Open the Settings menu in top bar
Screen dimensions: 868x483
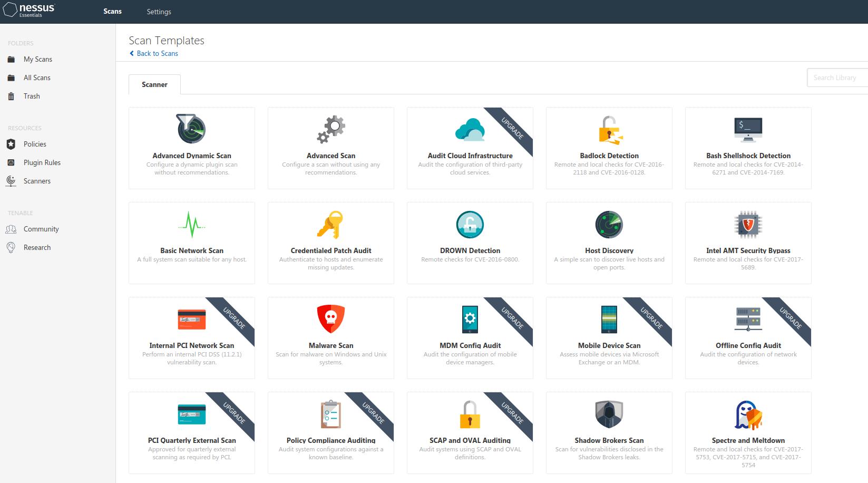pyautogui.click(x=159, y=12)
